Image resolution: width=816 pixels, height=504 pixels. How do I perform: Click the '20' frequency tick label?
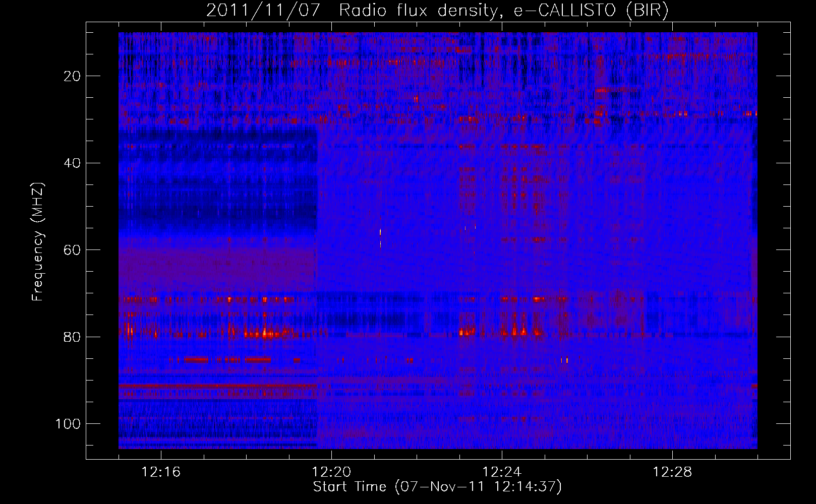click(73, 76)
